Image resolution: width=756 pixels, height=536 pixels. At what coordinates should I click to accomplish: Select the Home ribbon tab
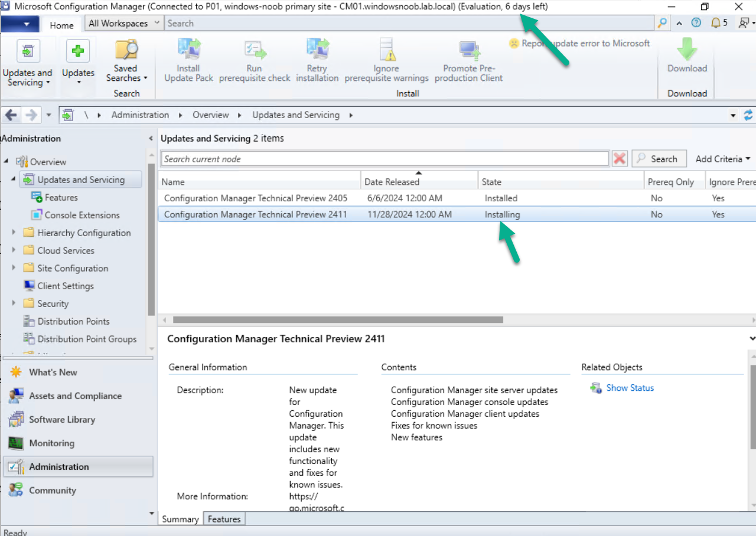[x=61, y=25]
